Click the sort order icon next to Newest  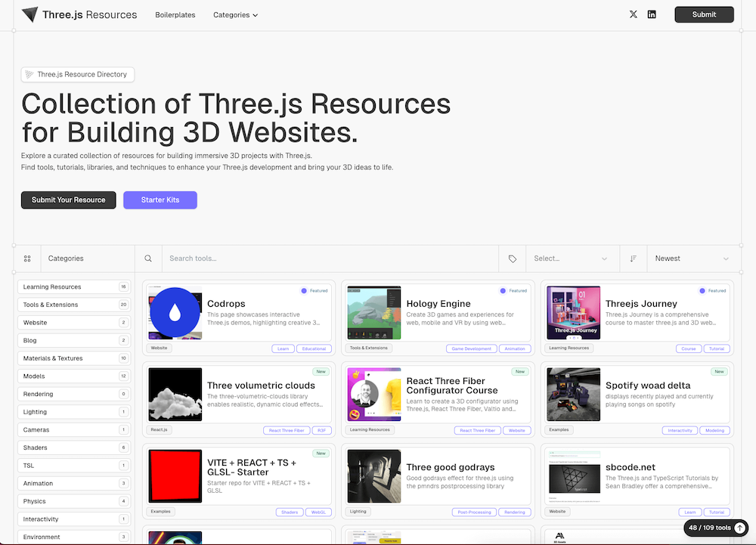pyautogui.click(x=634, y=258)
